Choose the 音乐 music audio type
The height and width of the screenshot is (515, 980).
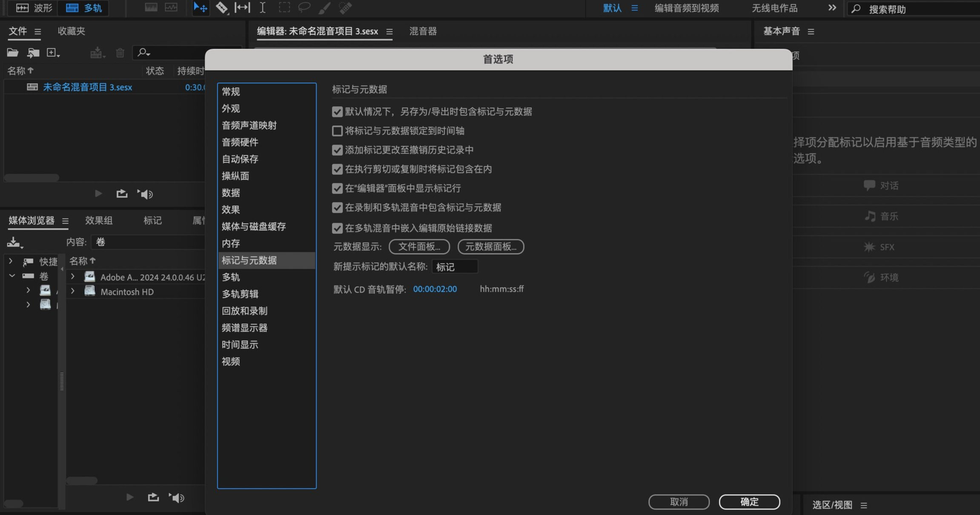point(881,216)
